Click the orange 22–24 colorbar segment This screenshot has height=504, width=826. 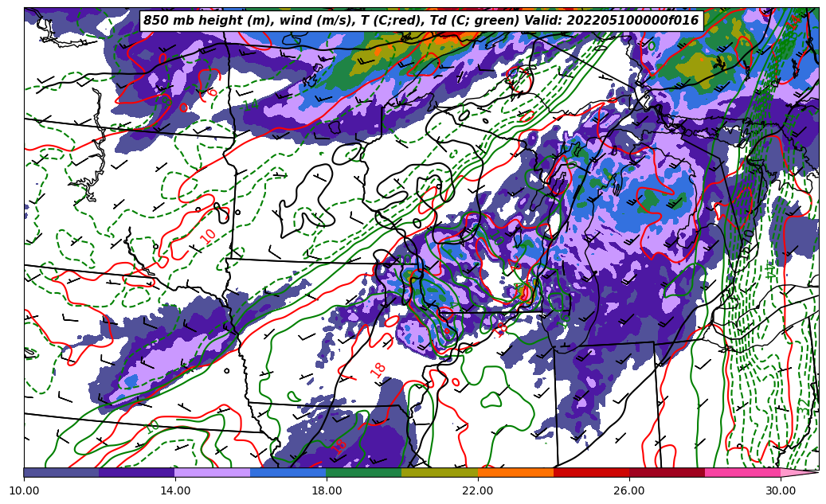point(515,472)
